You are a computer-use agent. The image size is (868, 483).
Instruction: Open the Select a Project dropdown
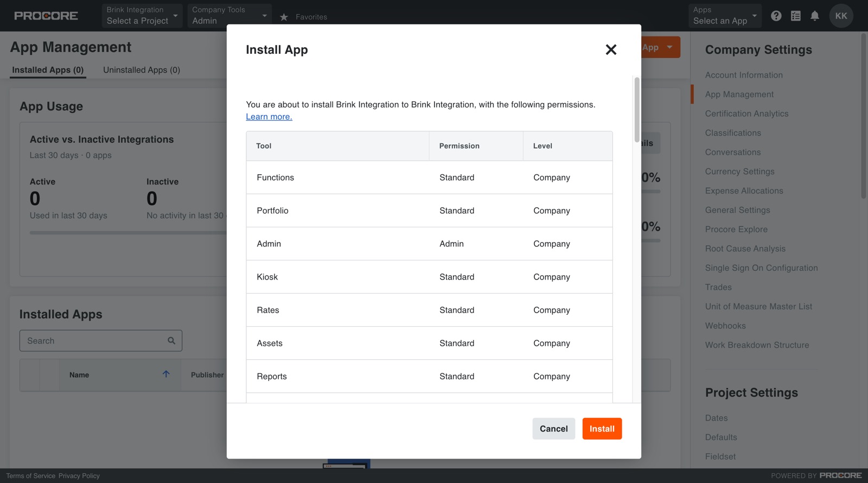[x=142, y=16]
